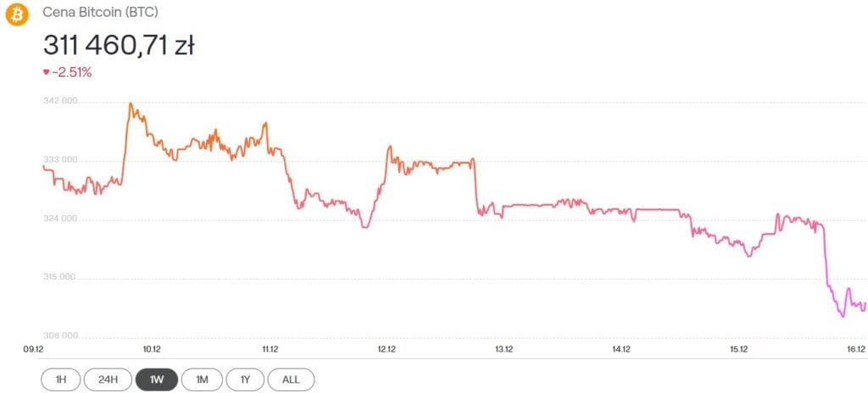Click the 324 000 y-axis label
The image size is (868, 393).
(x=59, y=219)
